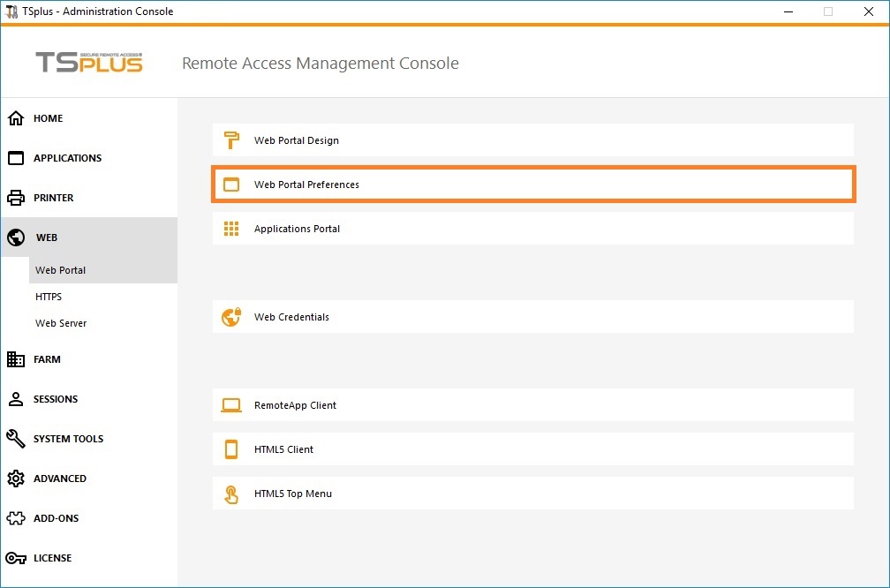Open the Applications section in sidebar
The width and height of the screenshot is (890, 588).
coord(67,158)
